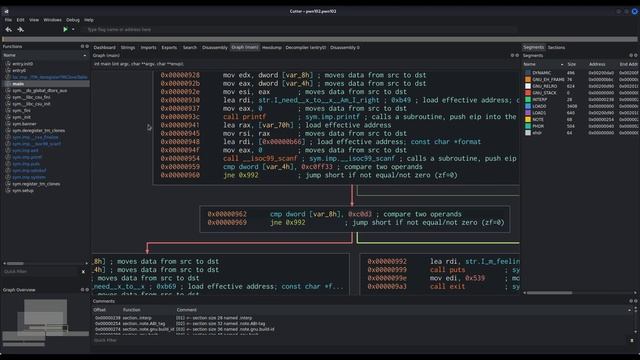Sort Segments by Name column header
Image resolution: width=640 pixels, height=360 pixels.
(x=543, y=64)
